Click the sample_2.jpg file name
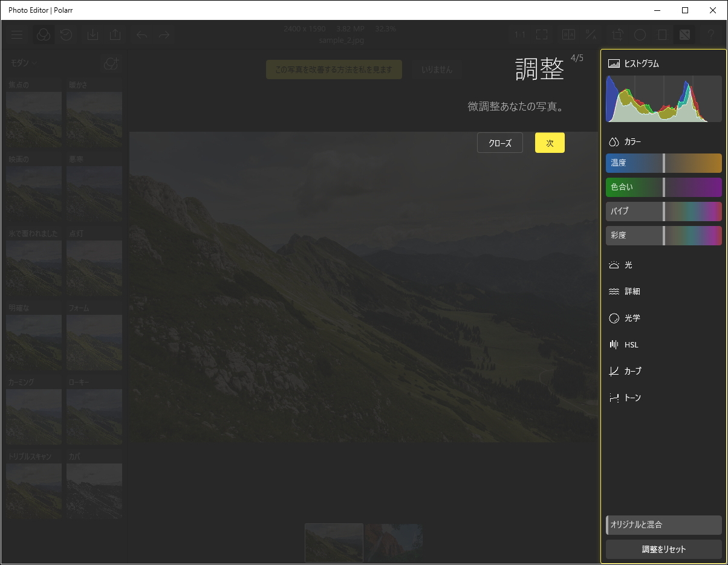Image resolution: width=728 pixels, height=565 pixels. 343,40
